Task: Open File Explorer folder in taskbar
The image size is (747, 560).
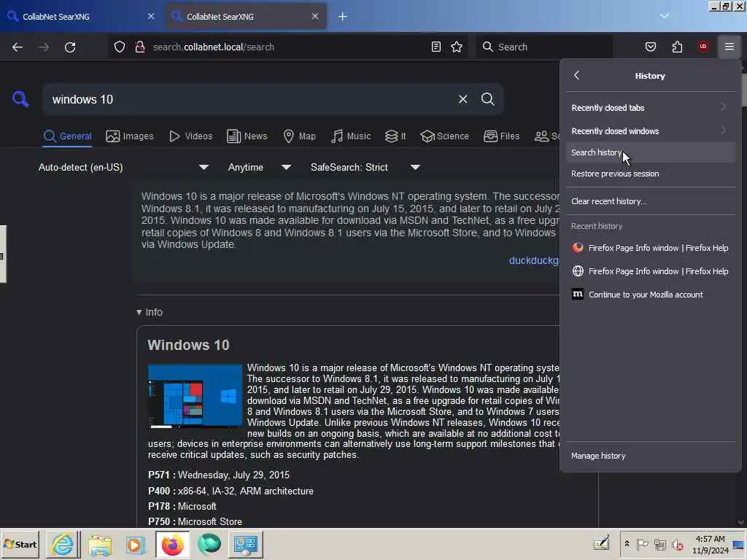Action: [99, 544]
